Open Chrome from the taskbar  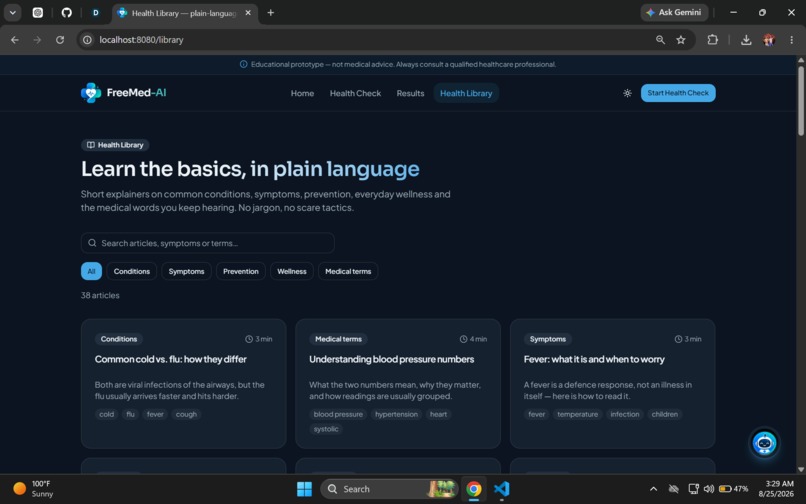pyautogui.click(x=474, y=489)
